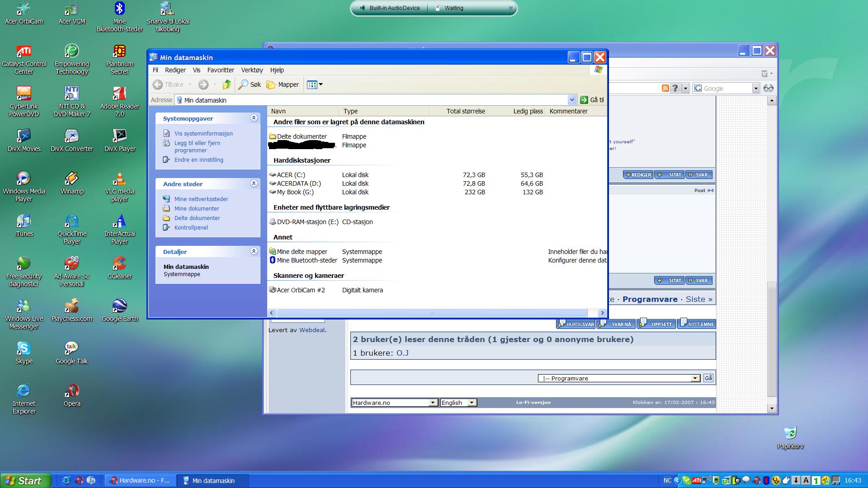Open Ad-Aware SE Personal icon

point(71,272)
